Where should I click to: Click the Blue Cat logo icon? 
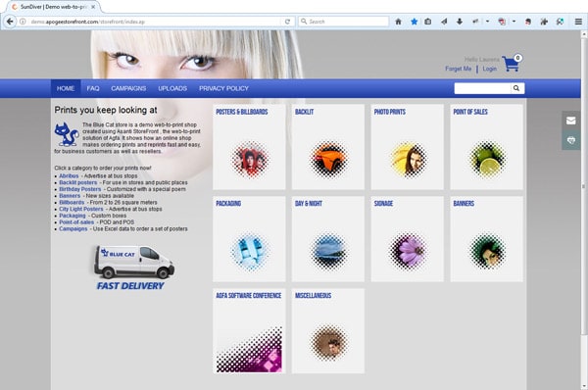66,134
